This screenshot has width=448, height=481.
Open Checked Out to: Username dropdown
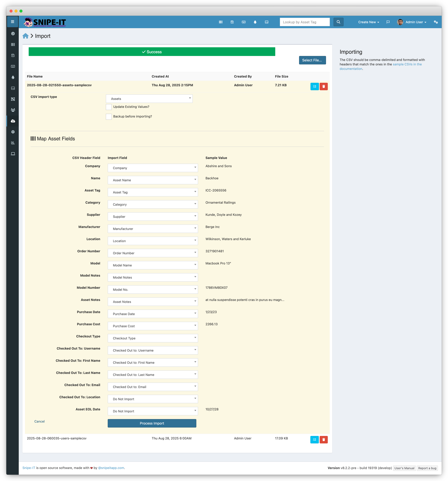click(153, 350)
